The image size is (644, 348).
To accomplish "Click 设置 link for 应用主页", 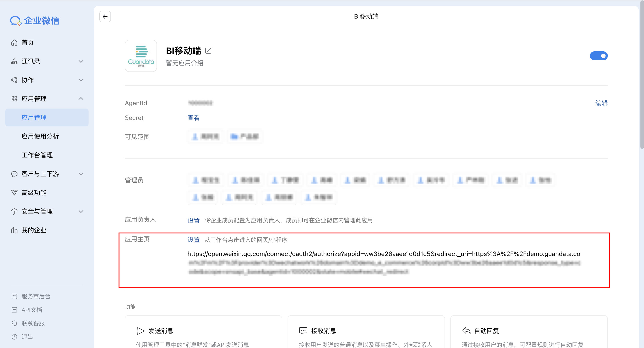I will tap(193, 240).
